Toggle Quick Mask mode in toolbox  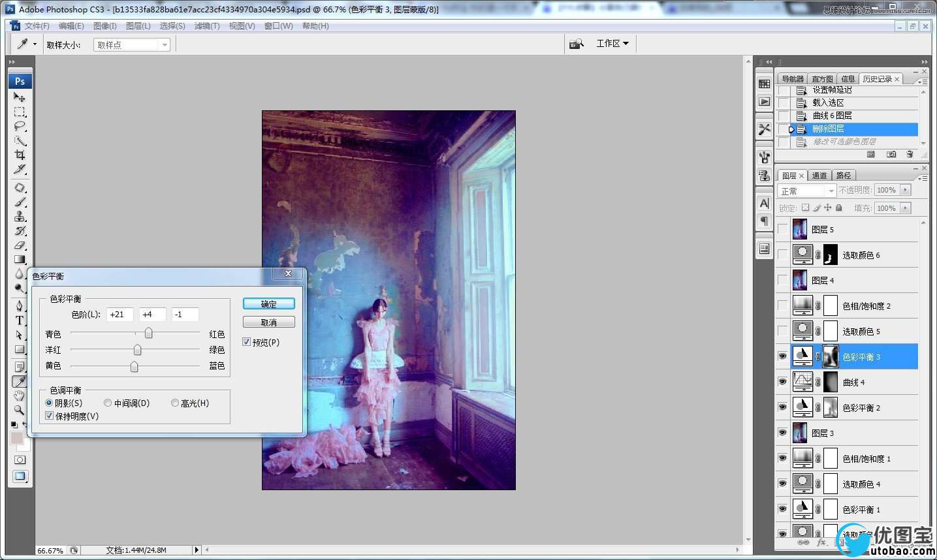20,460
